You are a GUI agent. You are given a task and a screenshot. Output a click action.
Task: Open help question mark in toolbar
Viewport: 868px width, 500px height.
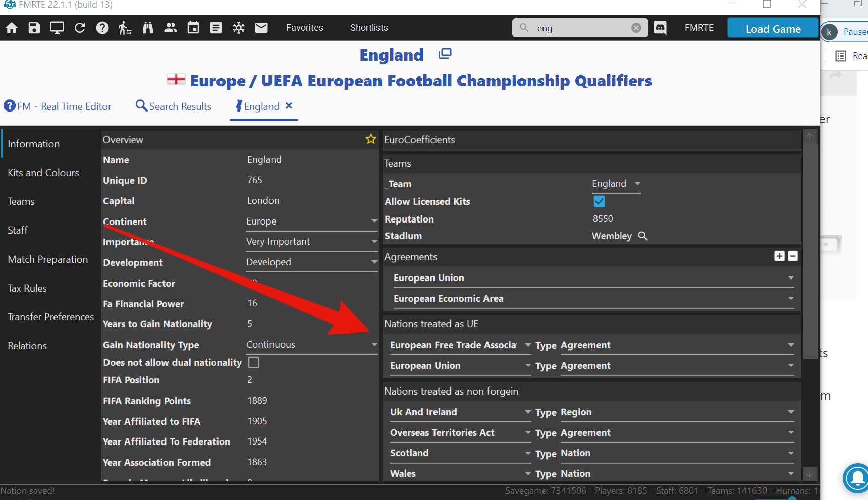pyautogui.click(x=102, y=28)
